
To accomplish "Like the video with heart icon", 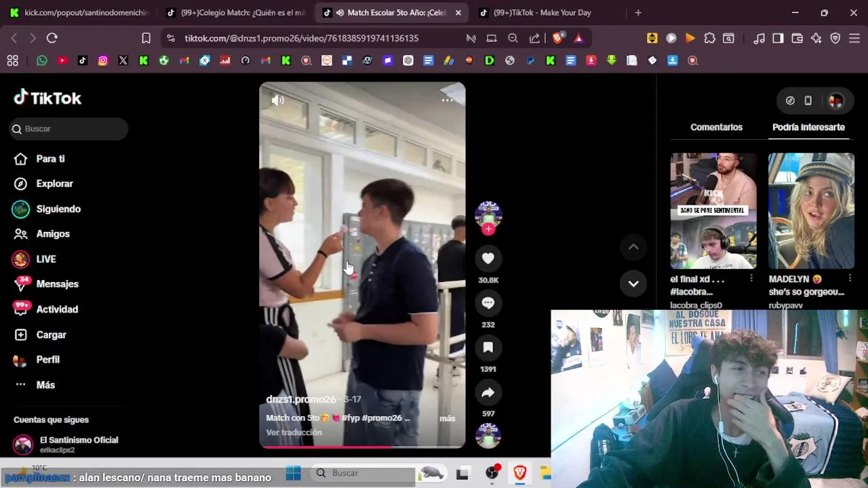I will coord(488,258).
